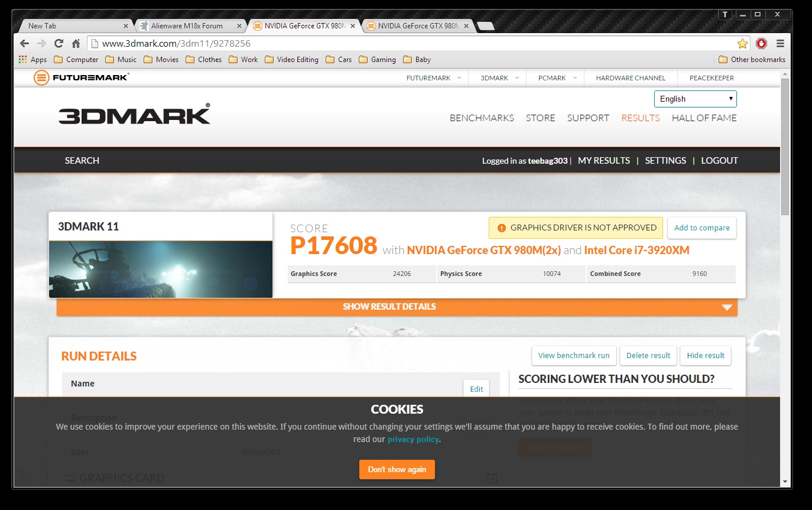Bookmark this page with the star icon
Viewport: 812px width, 510px height.
pos(743,43)
